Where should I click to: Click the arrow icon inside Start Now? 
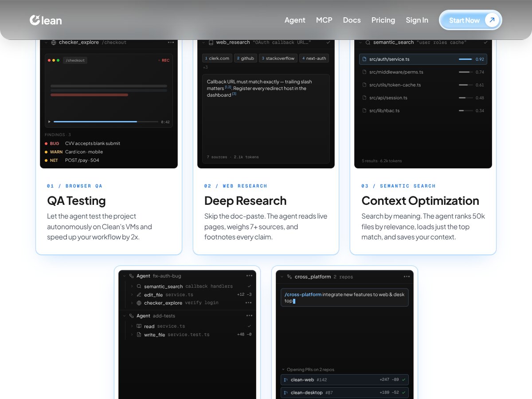click(492, 20)
